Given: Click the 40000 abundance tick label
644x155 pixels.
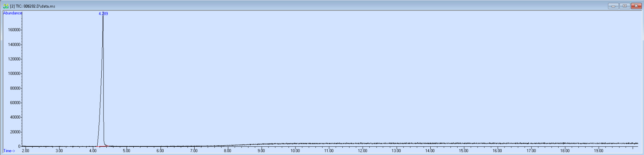Looking at the screenshot, I should pos(15,117).
